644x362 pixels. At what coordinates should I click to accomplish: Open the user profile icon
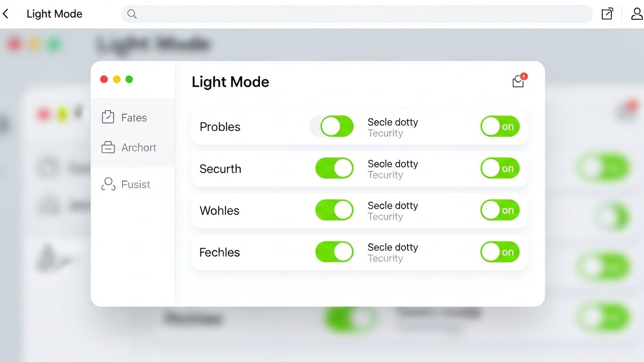636,14
